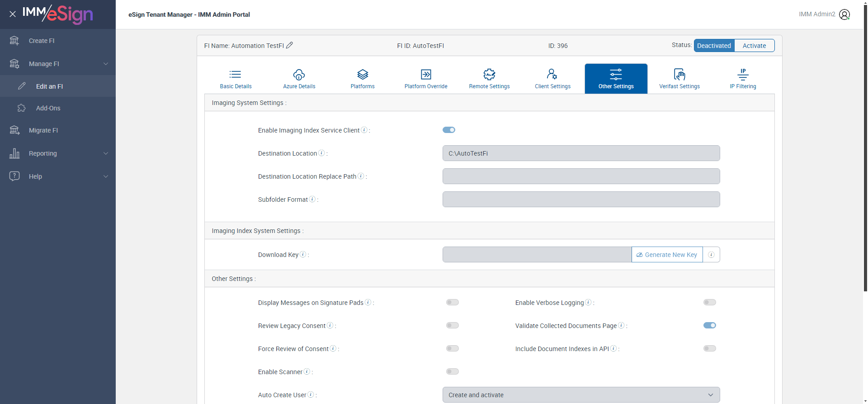Click the info icon beside Generate New Key
Viewport: 868px width, 404px height.
tap(711, 255)
